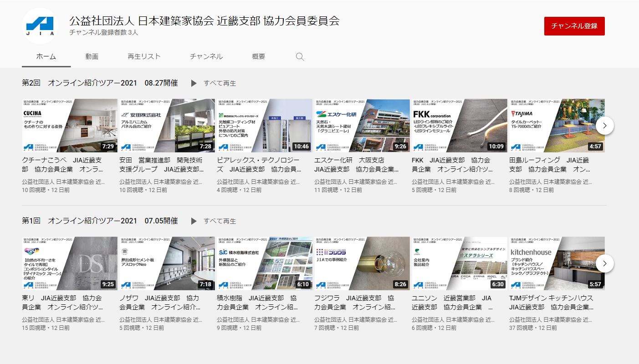
Task: Click the 15 回視聴・12 日前 text
Action: pos(46,328)
